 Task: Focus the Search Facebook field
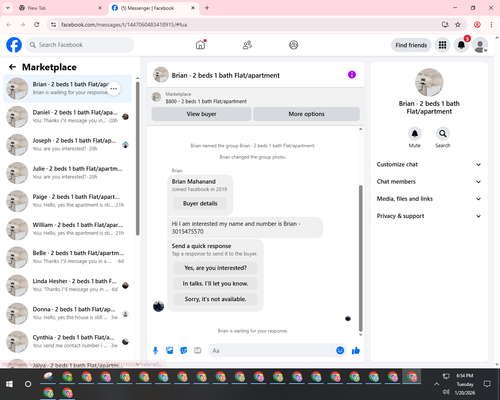80,45
